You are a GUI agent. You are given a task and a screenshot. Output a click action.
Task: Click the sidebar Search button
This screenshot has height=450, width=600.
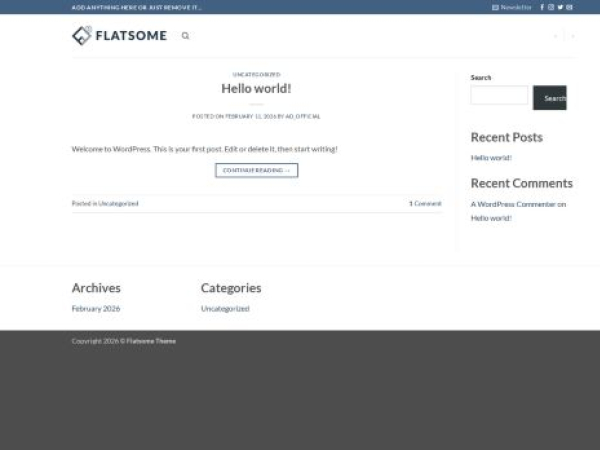(550, 98)
